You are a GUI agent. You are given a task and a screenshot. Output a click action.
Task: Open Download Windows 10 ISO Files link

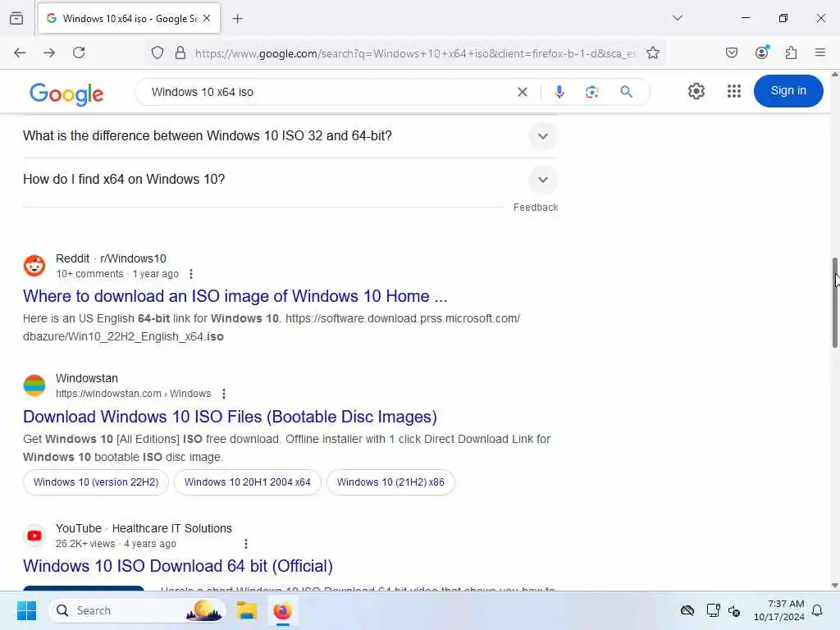tap(230, 417)
